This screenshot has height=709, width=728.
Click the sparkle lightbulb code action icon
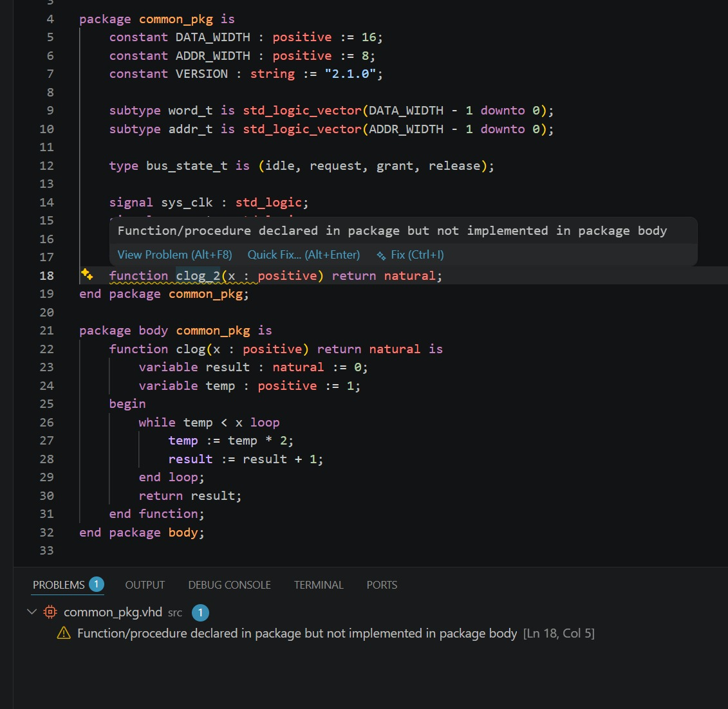tap(87, 275)
